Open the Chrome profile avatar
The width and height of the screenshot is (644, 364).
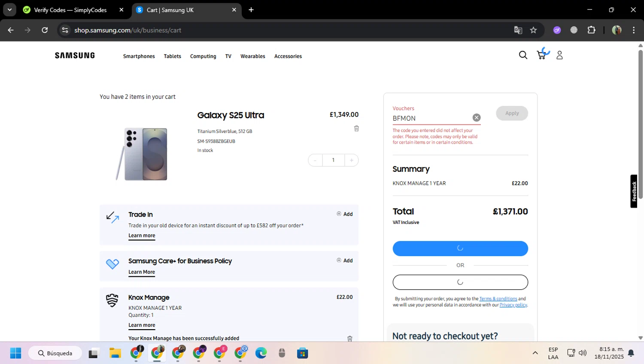(x=617, y=30)
